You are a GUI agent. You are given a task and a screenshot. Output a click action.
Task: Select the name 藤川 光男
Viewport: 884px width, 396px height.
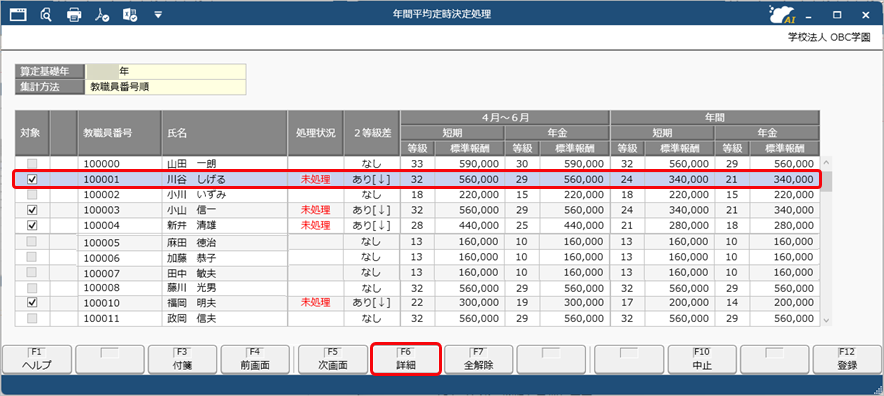(192, 288)
